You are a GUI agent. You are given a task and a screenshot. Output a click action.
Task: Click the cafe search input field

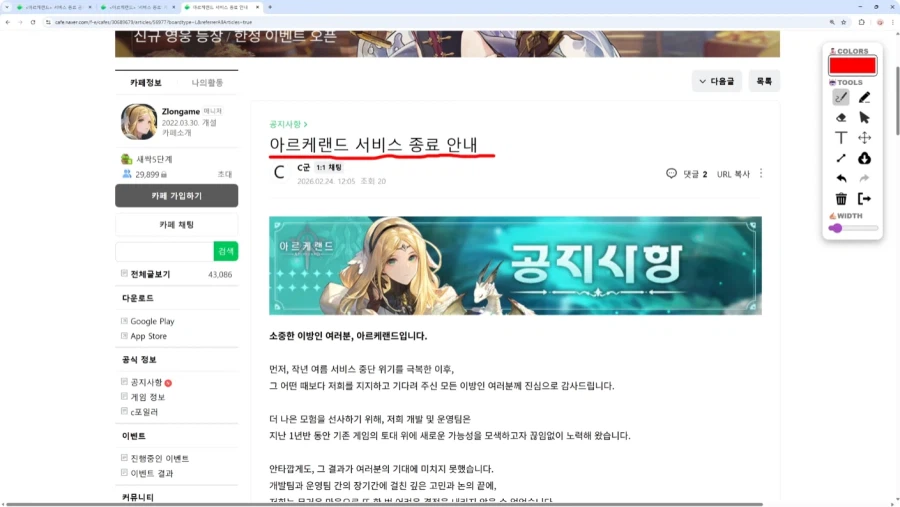point(164,251)
